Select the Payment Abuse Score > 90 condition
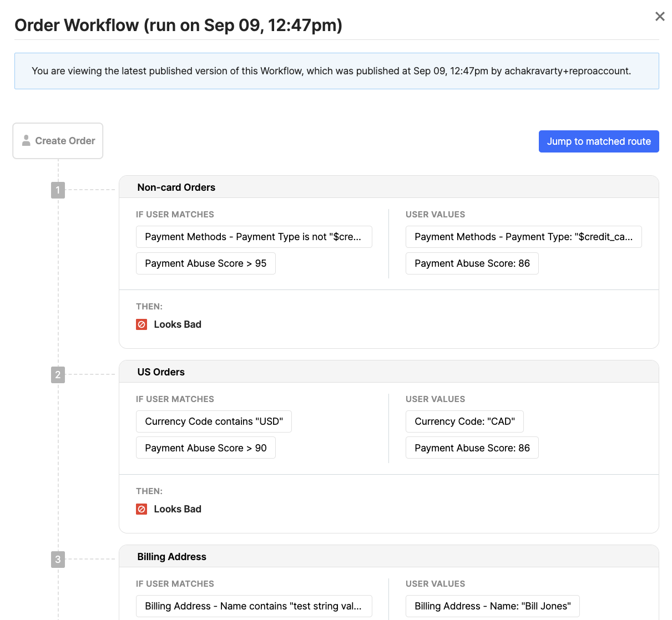672x620 pixels. pyautogui.click(x=206, y=448)
